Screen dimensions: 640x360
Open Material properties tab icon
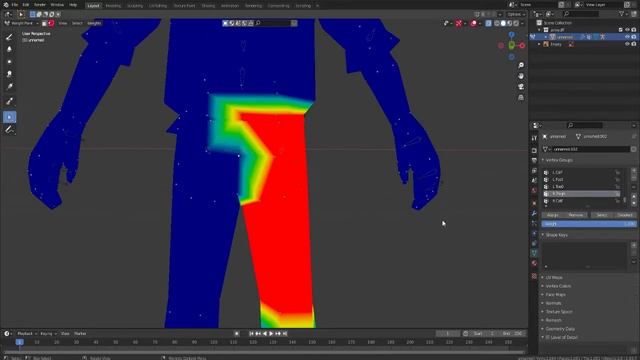pyautogui.click(x=534, y=263)
